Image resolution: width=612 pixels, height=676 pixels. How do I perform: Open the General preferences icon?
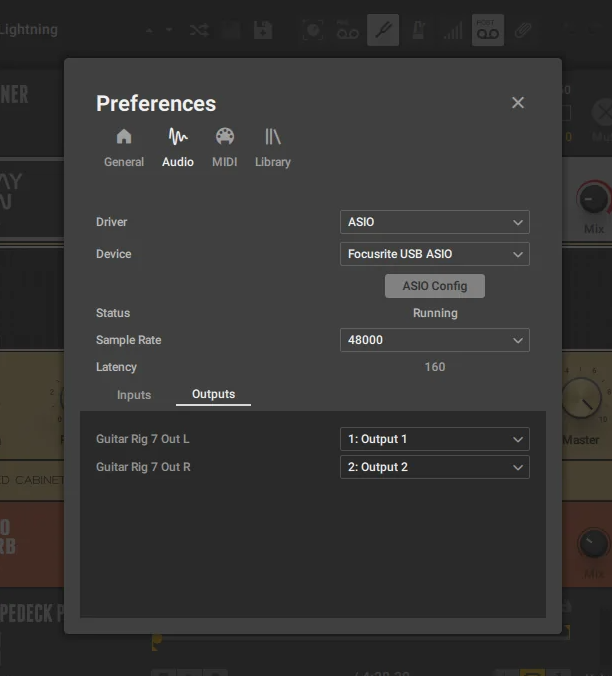[124, 137]
